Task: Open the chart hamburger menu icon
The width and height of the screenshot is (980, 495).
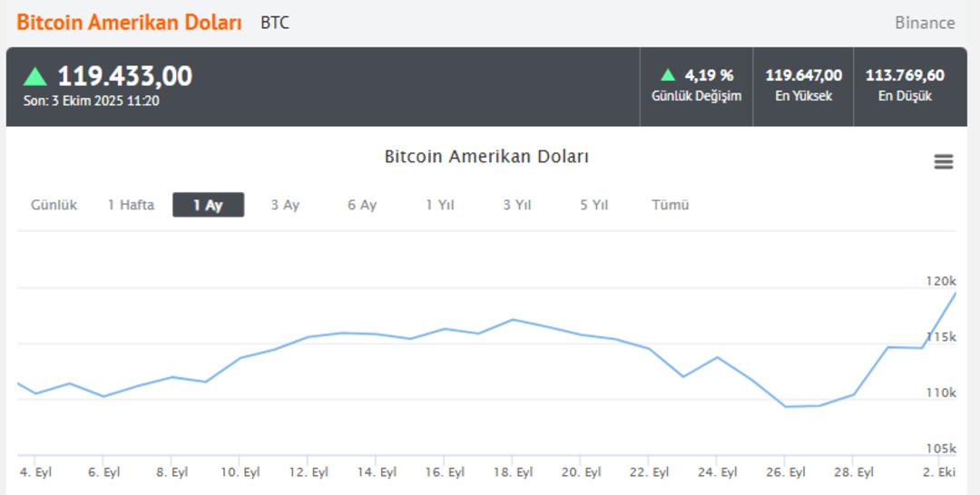Action: pyautogui.click(x=943, y=162)
